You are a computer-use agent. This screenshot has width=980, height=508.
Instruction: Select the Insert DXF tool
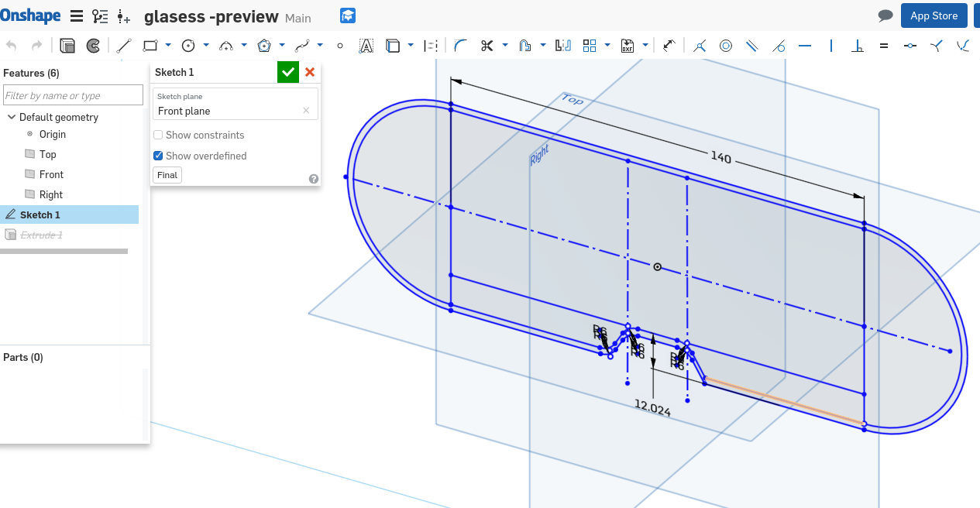pos(628,46)
